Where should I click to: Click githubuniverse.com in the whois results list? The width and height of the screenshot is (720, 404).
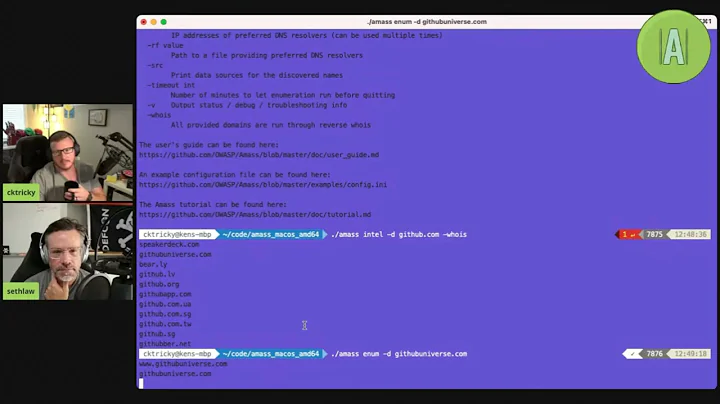(175, 254)
